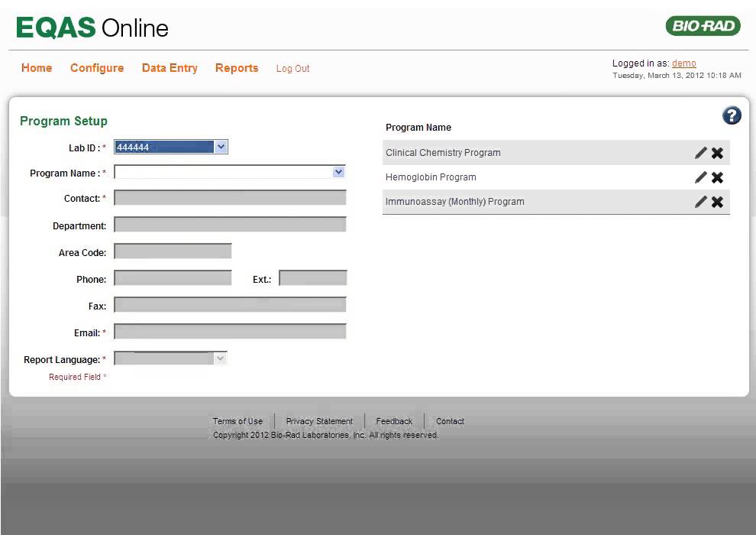Click the date and time text
Image resolution: width=756 pixels, height=535 pixels.
click(677, 75)
